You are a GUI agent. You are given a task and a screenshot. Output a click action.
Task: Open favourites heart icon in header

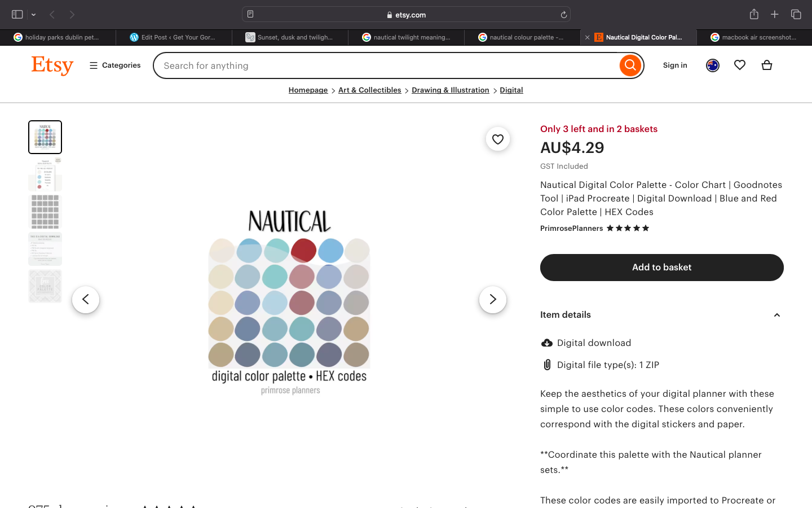coord(740,65)
